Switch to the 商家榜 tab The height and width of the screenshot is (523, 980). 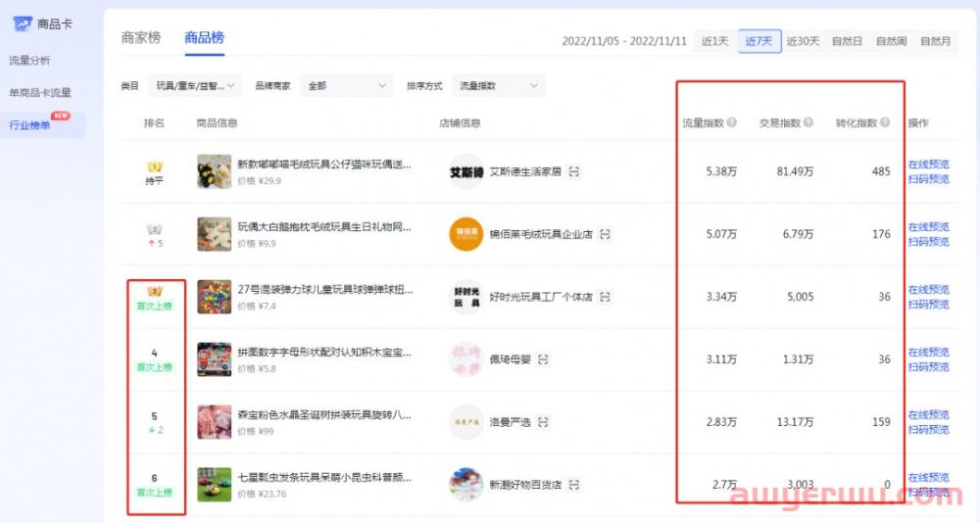(140, 37)
